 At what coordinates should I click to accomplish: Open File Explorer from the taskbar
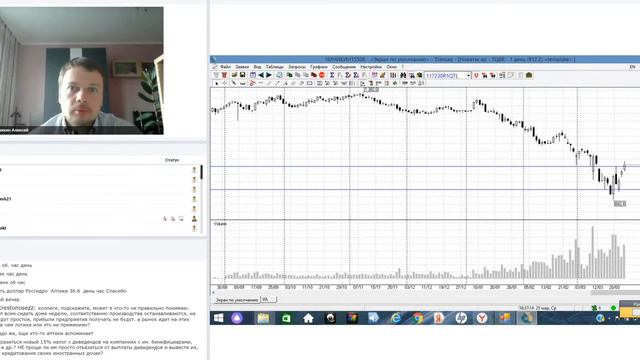(263, 318)
